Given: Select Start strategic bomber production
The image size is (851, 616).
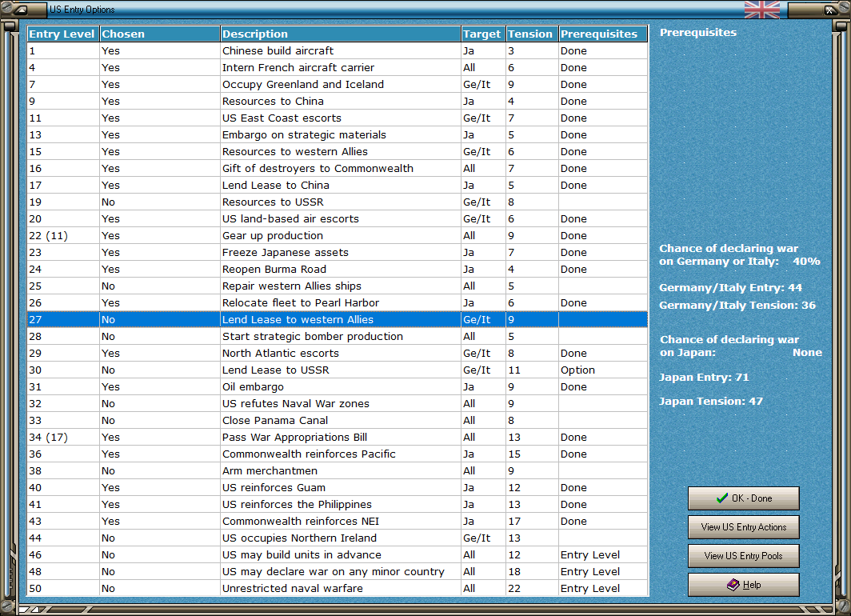Looking at the screenshot, I should coord(337,337).
